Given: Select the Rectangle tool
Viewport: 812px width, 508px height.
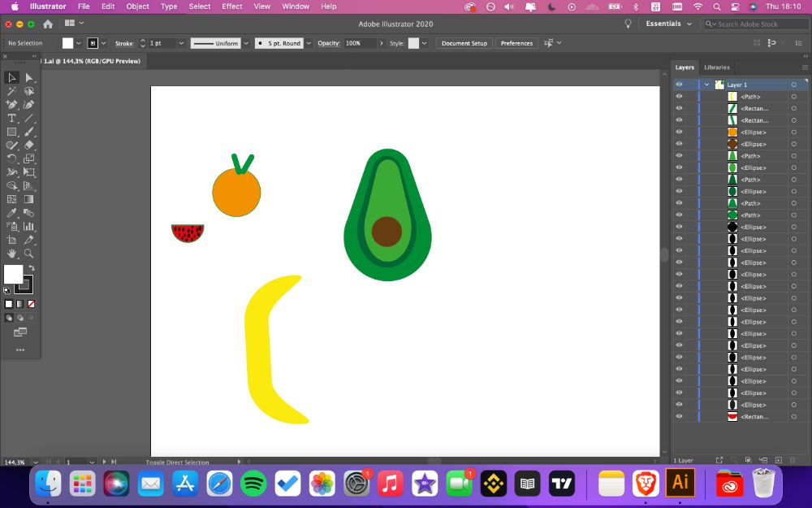Looking at the screenshot, I should [11, 132].
